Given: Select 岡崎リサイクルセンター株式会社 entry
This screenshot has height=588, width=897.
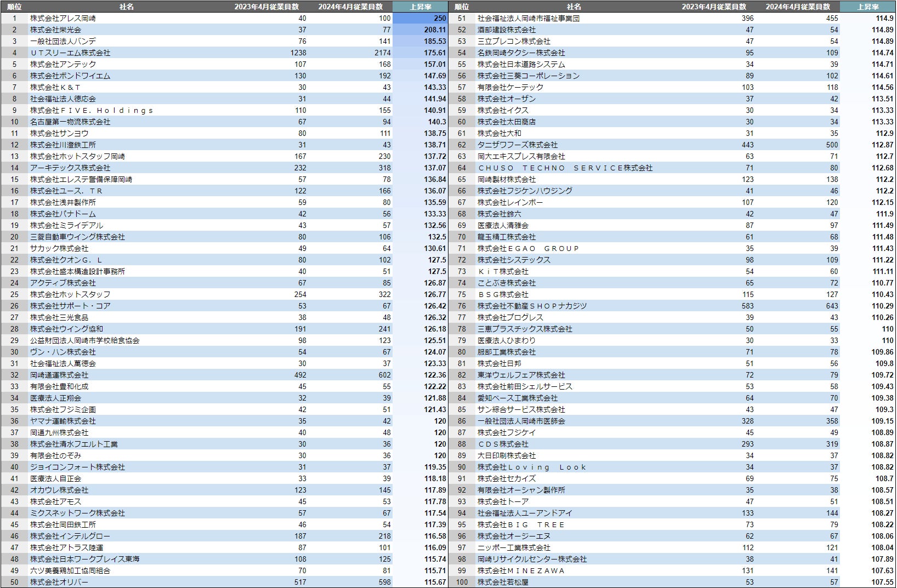Looking at the screenshot, I should point(532,559).
